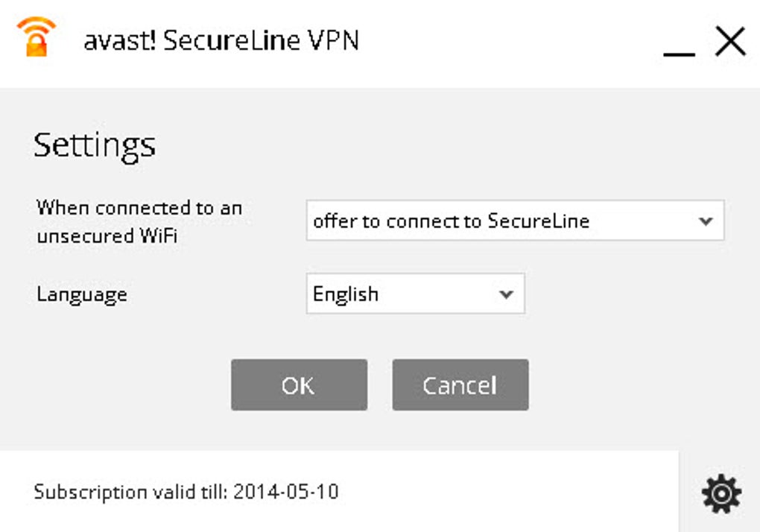Click the word 'VPN' in the title bar
Screen dimensions: 760x532
332,41
